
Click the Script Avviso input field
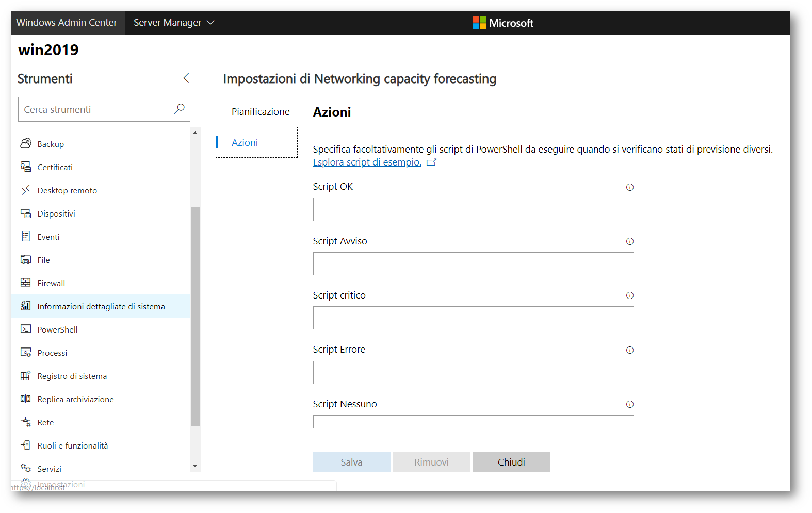[473, 263]
